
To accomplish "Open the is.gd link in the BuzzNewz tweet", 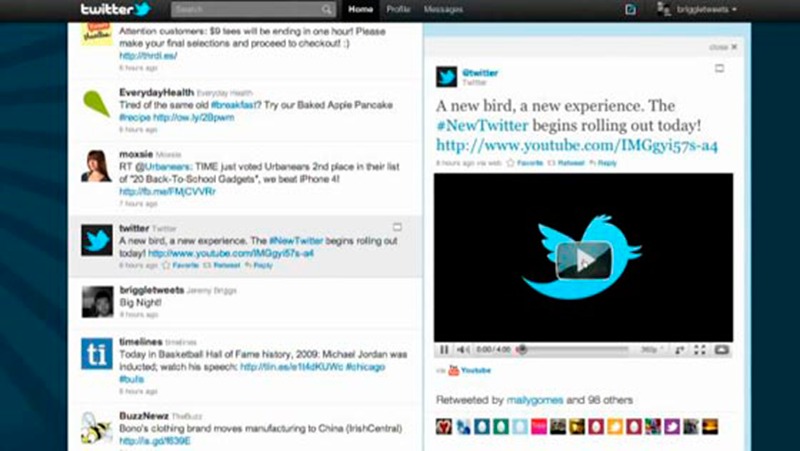I will point(155,441).
